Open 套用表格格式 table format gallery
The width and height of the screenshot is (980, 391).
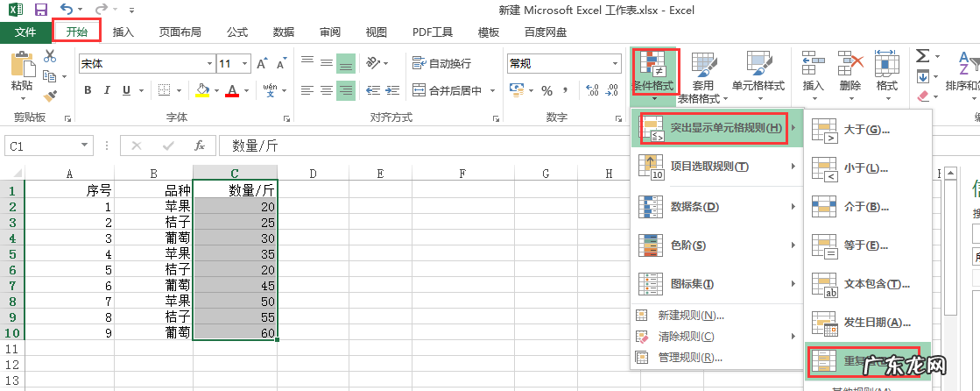pyautogui.click(x=704, y=77)
